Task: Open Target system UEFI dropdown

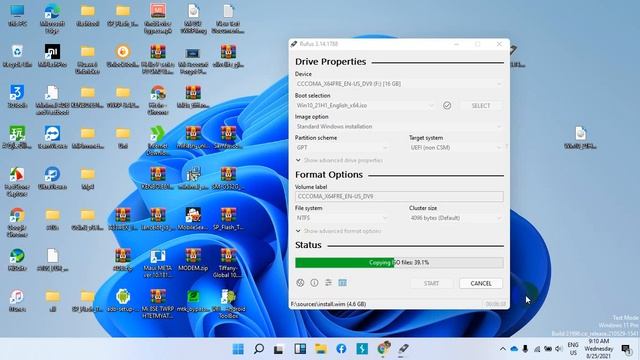Action: pyautogui.click(x=456, y=147)
